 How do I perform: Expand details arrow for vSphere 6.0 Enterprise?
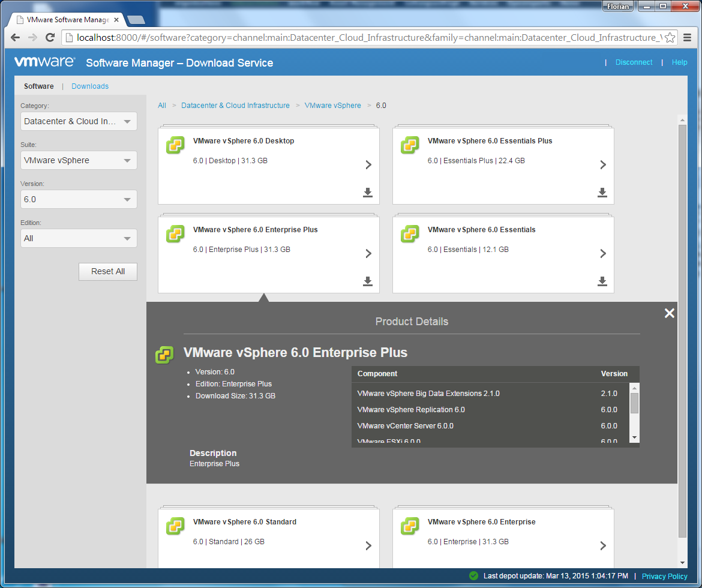[603, 545]
